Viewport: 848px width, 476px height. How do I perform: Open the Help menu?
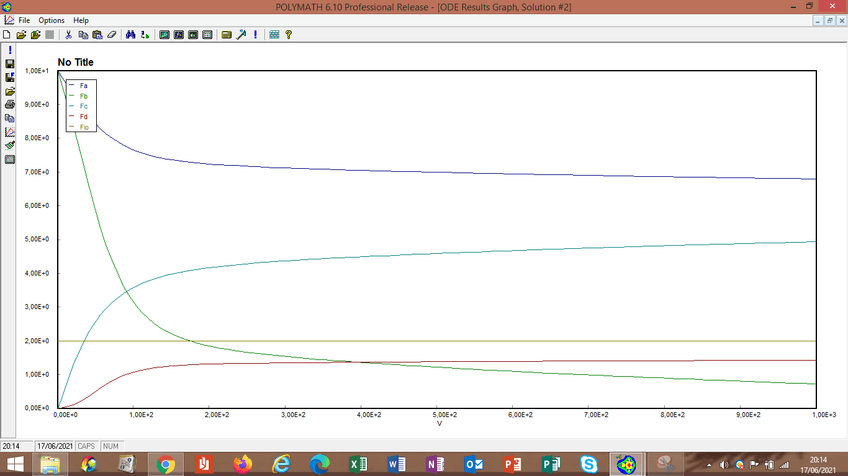click(81, 20)
